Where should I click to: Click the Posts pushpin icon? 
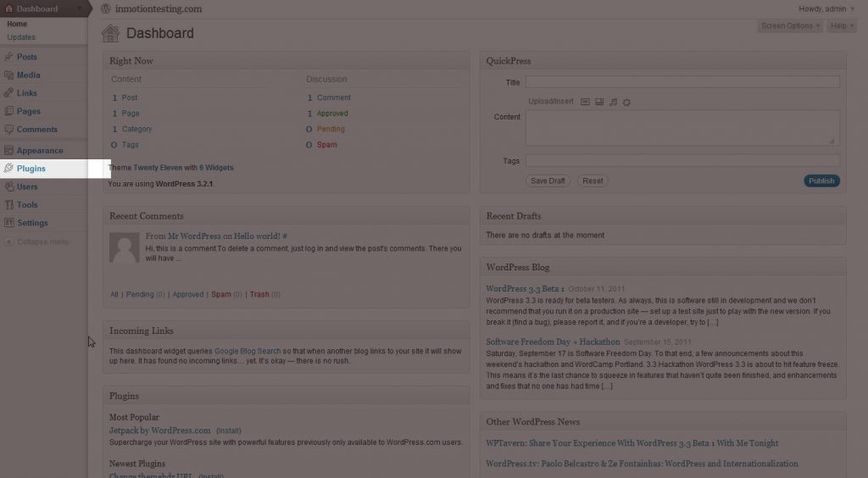click(x=8, y=57)
